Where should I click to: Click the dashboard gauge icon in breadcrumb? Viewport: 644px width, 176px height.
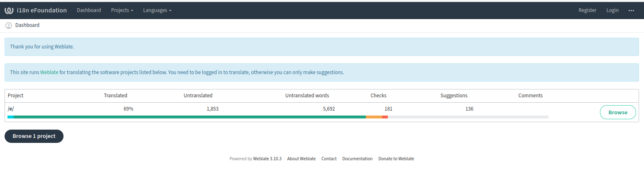point(9,25)
